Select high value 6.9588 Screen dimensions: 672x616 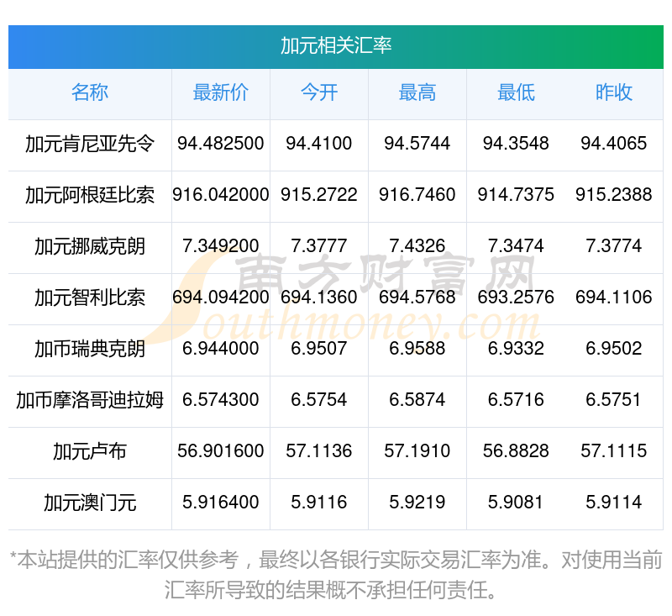click(x=417, y=349)
